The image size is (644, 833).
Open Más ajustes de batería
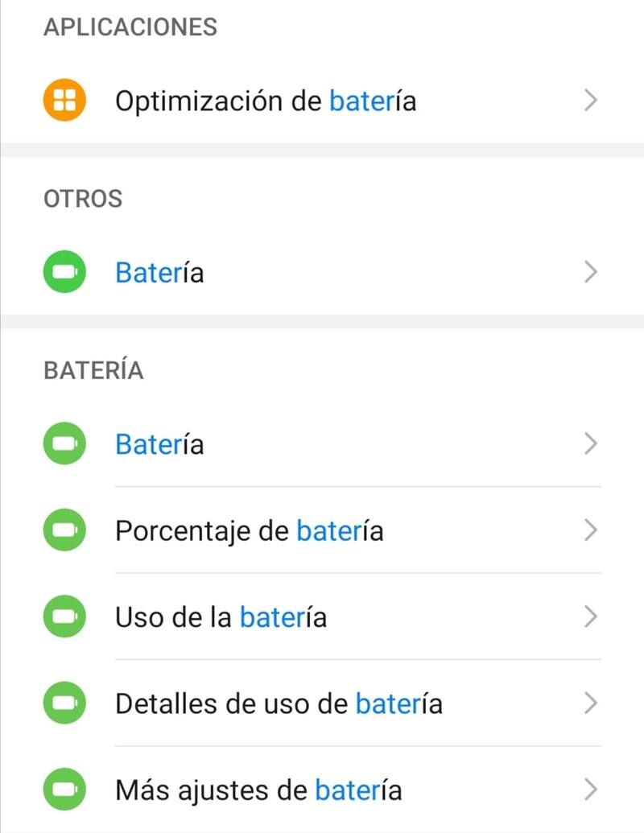coord(258,790)
